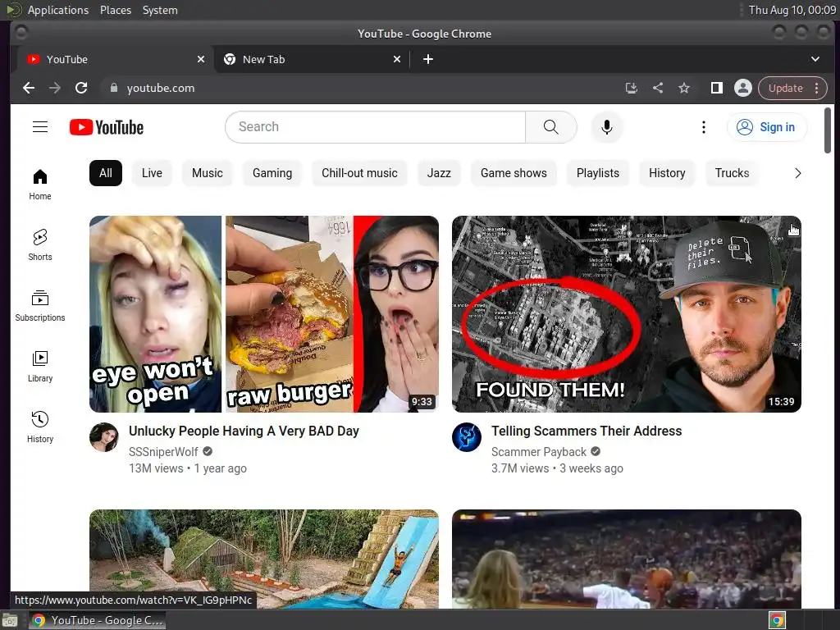Select the Gaming filter chip
The image size is (840, 630).
click(x=272, y=173)
